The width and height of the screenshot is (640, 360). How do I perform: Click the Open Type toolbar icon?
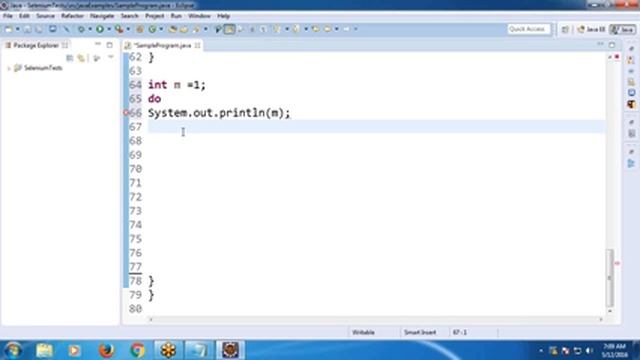tap(173, 29)
